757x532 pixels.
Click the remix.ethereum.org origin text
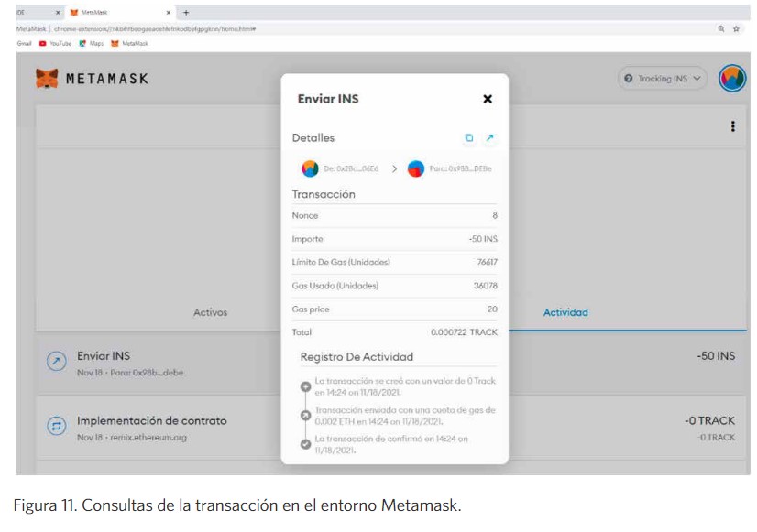[148, 438]
